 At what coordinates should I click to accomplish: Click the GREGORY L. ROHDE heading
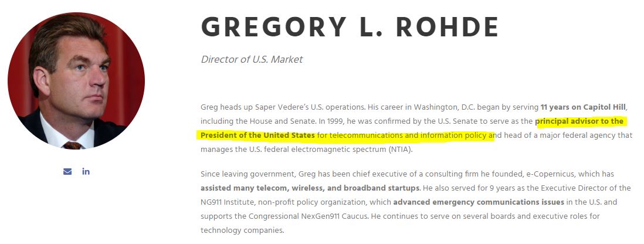click(350, 28)
